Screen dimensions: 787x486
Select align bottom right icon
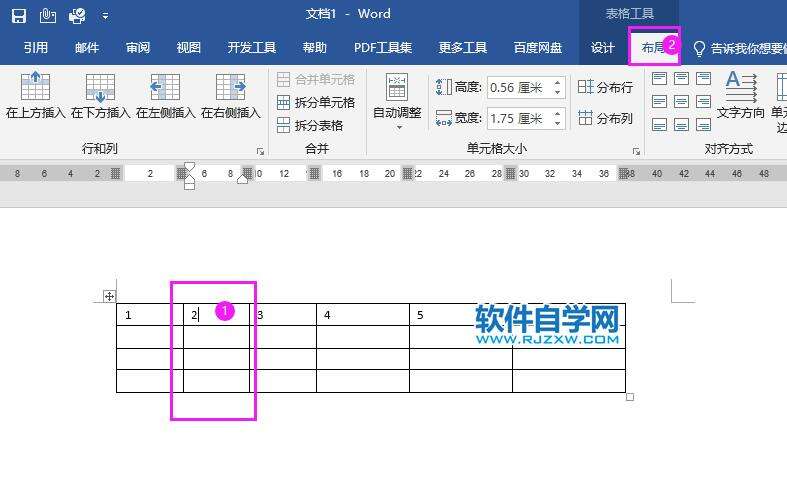coord(703,125)
